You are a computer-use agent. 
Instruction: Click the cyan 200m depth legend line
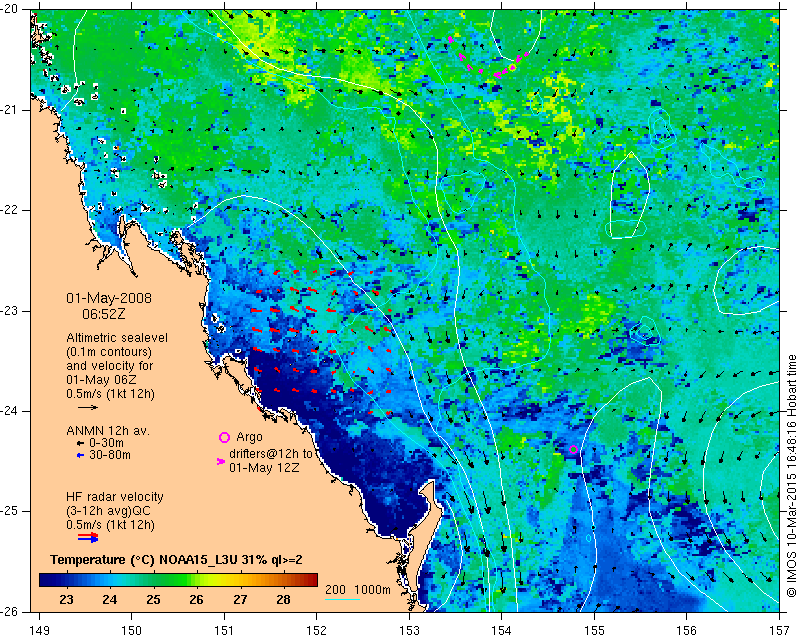tap(342, 599)
